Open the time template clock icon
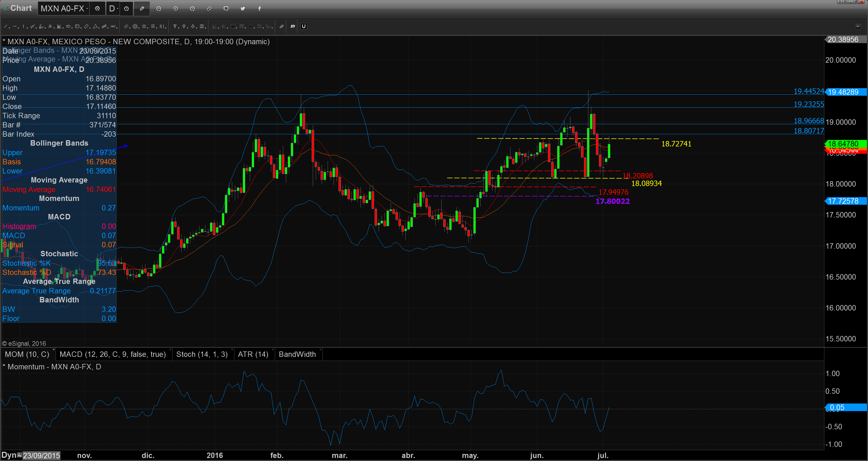Screen dimensions: 868x461 click(x=126, y=9)
